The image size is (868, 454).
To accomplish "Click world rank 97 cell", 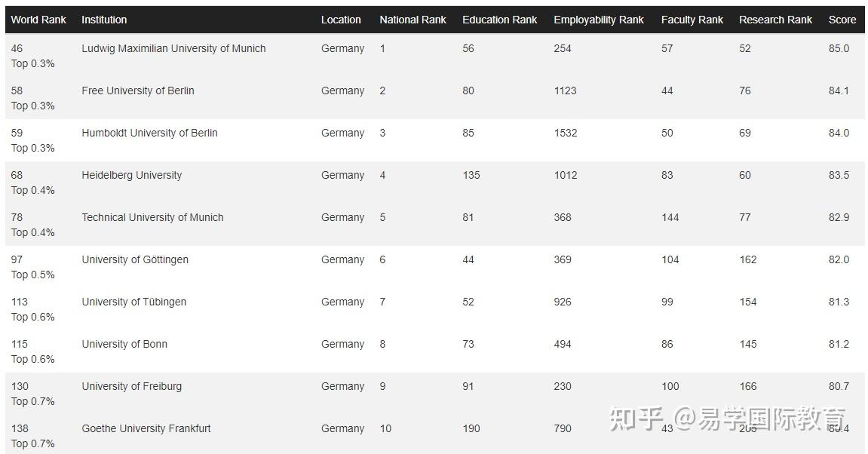I will click(x=17, y=259).
